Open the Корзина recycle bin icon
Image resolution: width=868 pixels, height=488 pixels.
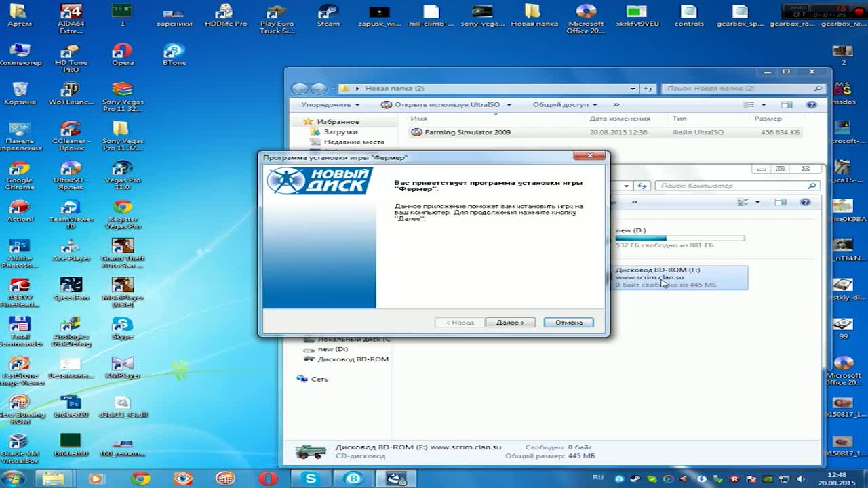tap(20, 94)
